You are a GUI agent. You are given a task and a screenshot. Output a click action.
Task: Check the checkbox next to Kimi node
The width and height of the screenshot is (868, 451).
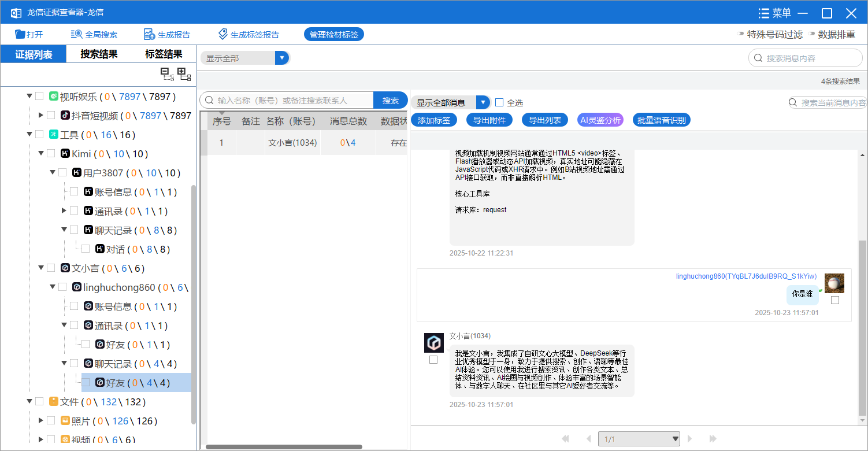pos(51,153)
